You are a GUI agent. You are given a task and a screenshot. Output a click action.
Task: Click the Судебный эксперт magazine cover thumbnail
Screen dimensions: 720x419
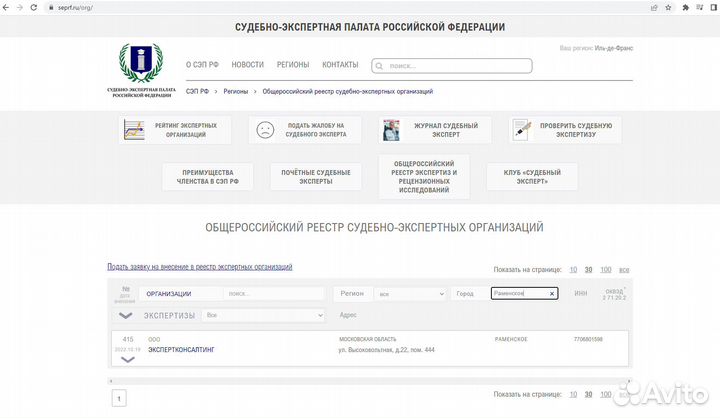tap(392, 130)
